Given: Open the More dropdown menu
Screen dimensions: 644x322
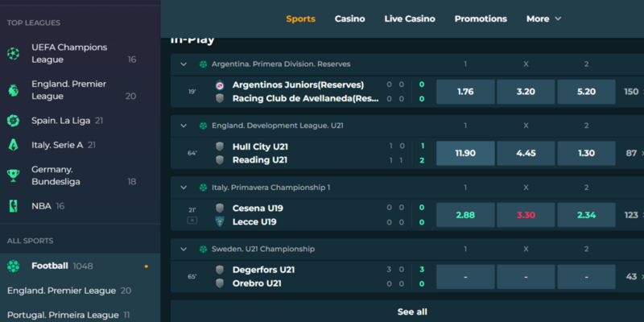Looking at the screenshot, I should 544,19.
